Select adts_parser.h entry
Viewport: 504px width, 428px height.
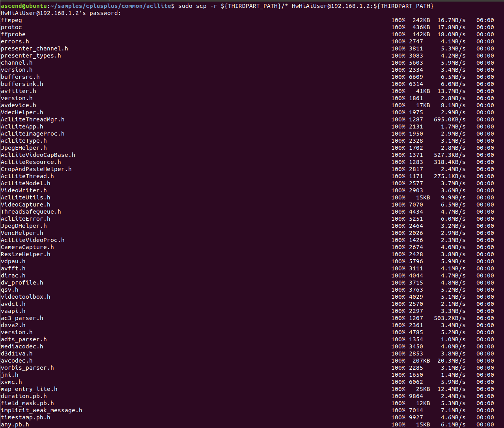click(24, 339)
